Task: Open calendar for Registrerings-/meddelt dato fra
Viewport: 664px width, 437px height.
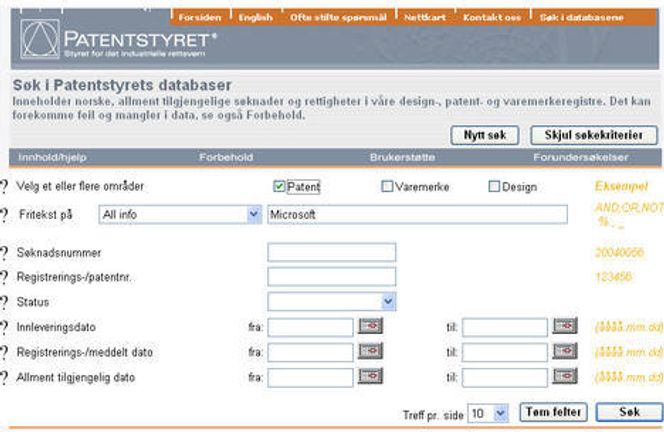Action: tap(371, 351)
